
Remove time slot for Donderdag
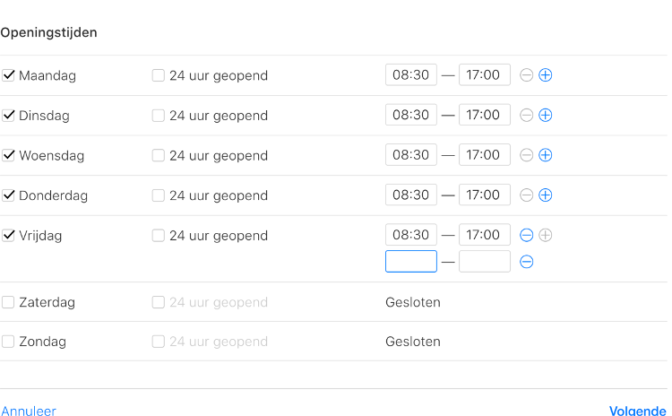point(527,195)
